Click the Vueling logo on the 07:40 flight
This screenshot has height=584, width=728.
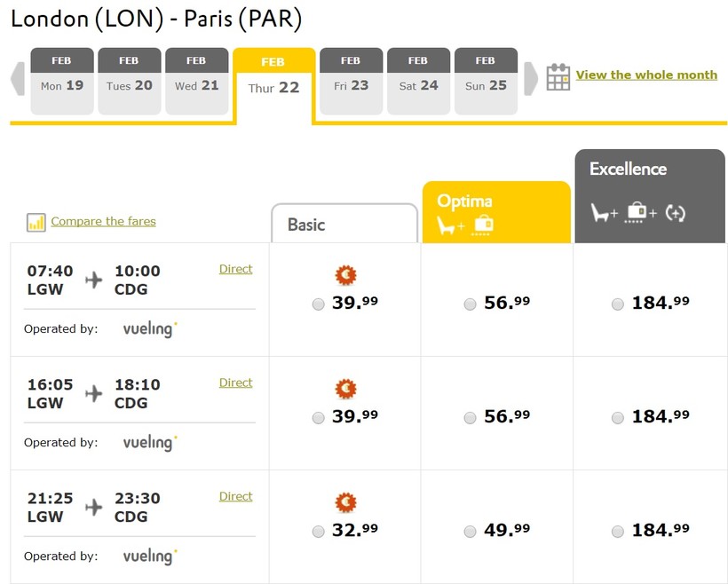point(149,329)
